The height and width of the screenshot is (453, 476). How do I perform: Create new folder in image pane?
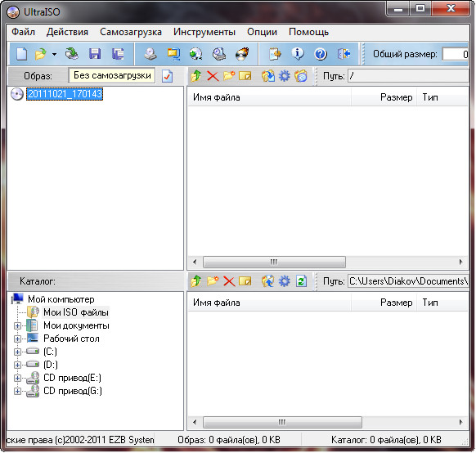[229, 75]
